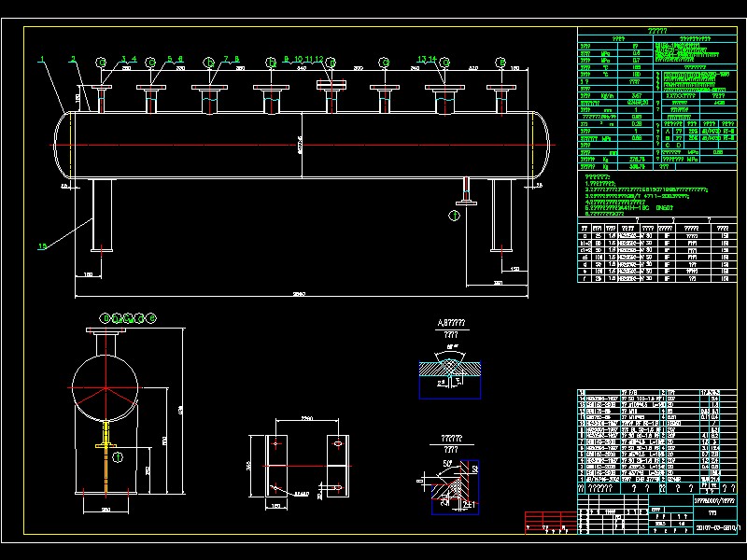Viewport: 747px width, 560px height.
Task: Select the yellow drain pipe in the side view
Action: pos(106,457)
